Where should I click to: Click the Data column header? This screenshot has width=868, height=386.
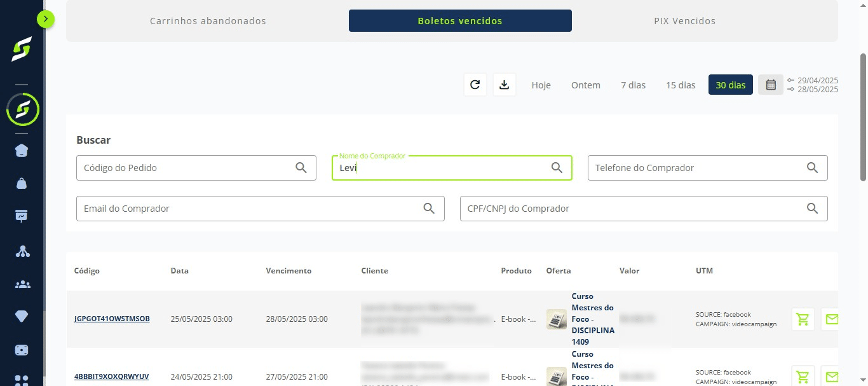coord(180,271)
